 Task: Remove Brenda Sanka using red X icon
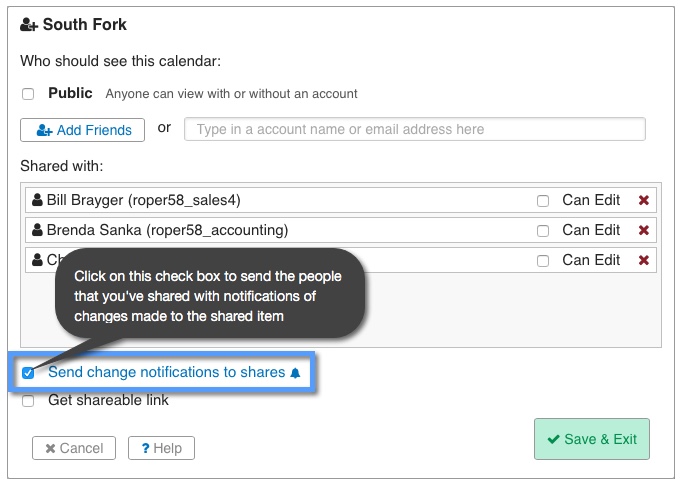(x=644, y=230)
